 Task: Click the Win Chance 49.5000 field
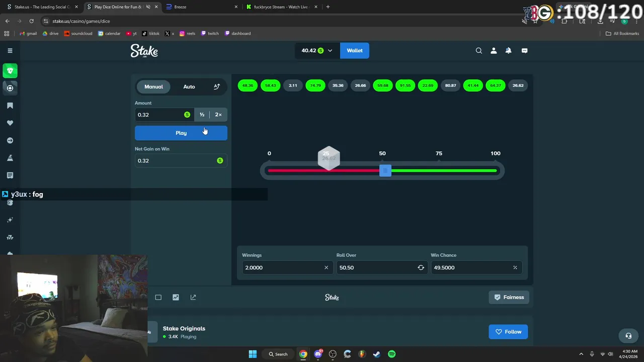coord(476,267)
